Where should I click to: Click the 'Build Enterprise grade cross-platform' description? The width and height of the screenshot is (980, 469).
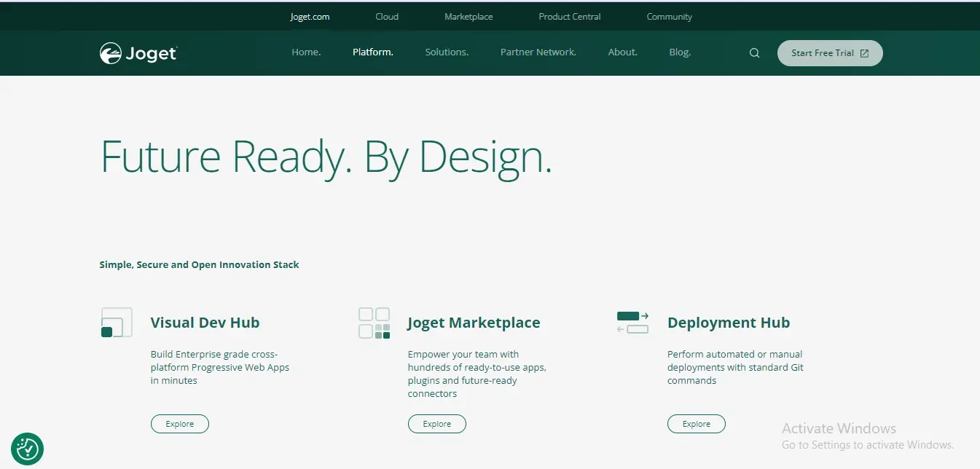coord(220,367)
